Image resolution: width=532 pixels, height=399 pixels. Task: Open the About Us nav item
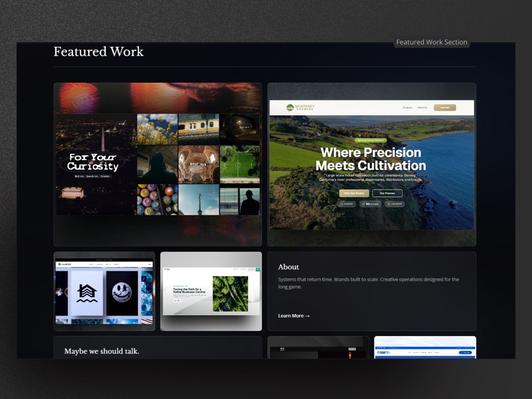coord(422,107)
